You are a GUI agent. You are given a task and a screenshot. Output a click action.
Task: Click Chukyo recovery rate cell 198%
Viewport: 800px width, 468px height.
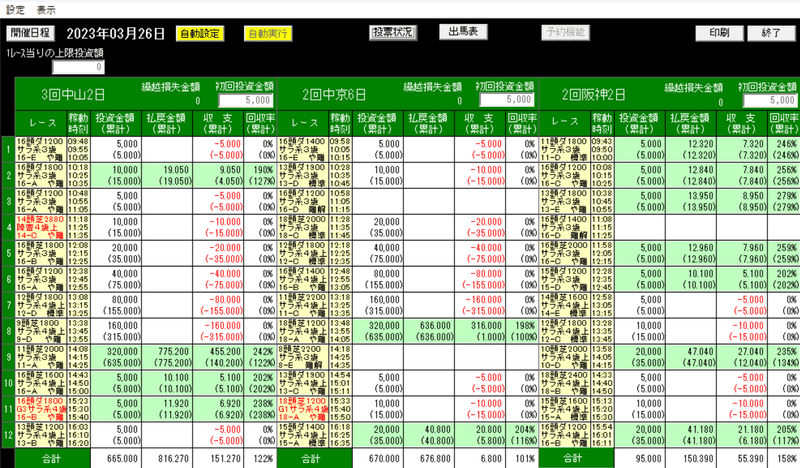pyautogui.click(x=522, y=331)
